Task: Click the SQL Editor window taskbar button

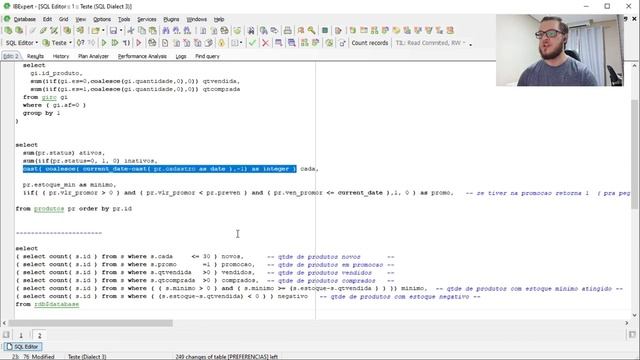Action: click(23, 347)
